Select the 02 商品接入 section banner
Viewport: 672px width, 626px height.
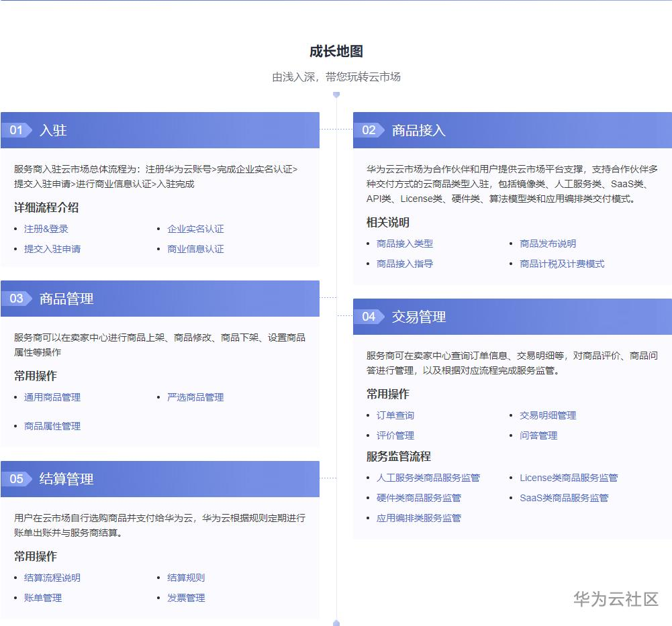512,130
